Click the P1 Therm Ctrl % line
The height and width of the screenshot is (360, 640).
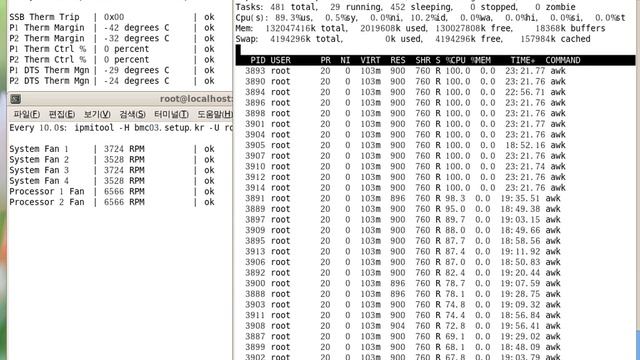pos(112,49)
